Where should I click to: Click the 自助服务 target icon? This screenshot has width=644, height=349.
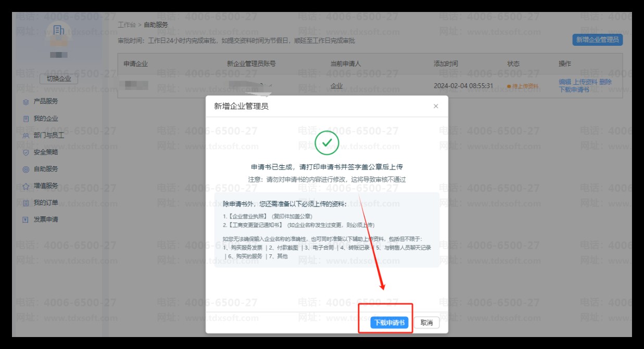pos(26,169)
